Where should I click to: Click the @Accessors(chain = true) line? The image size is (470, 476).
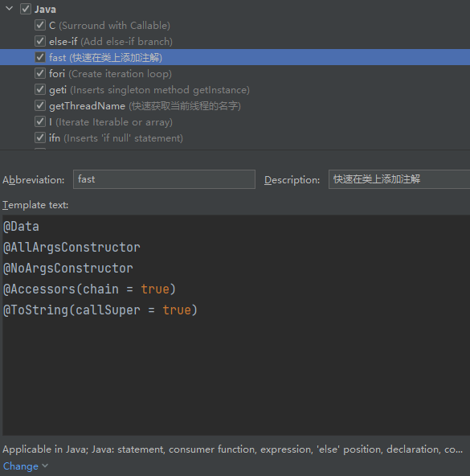pos(89,289)
